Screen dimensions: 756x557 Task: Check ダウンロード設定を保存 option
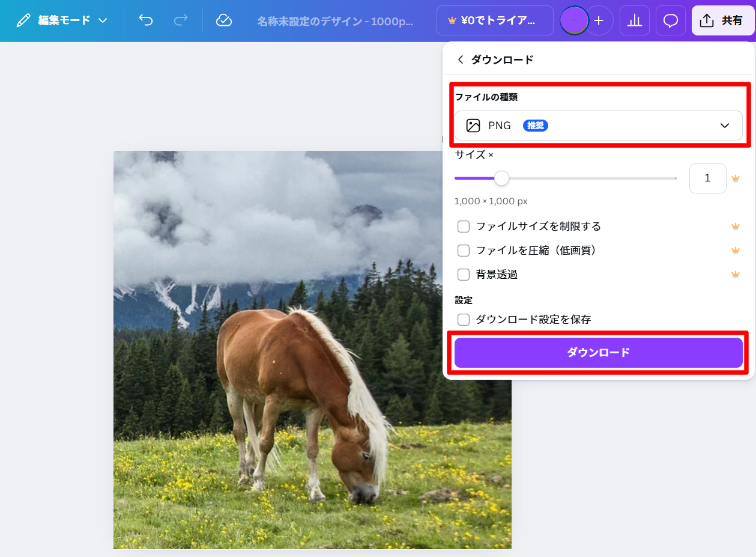click(464, 320)
